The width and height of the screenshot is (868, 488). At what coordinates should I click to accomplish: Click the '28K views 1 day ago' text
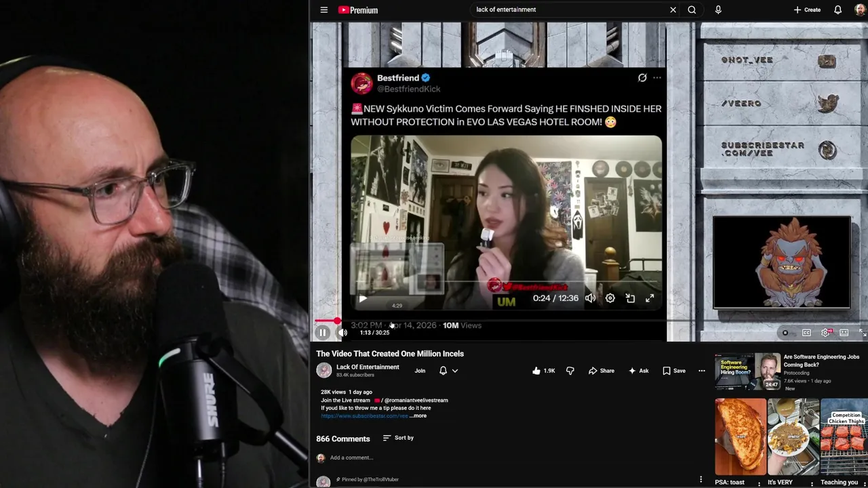[347, 392]
